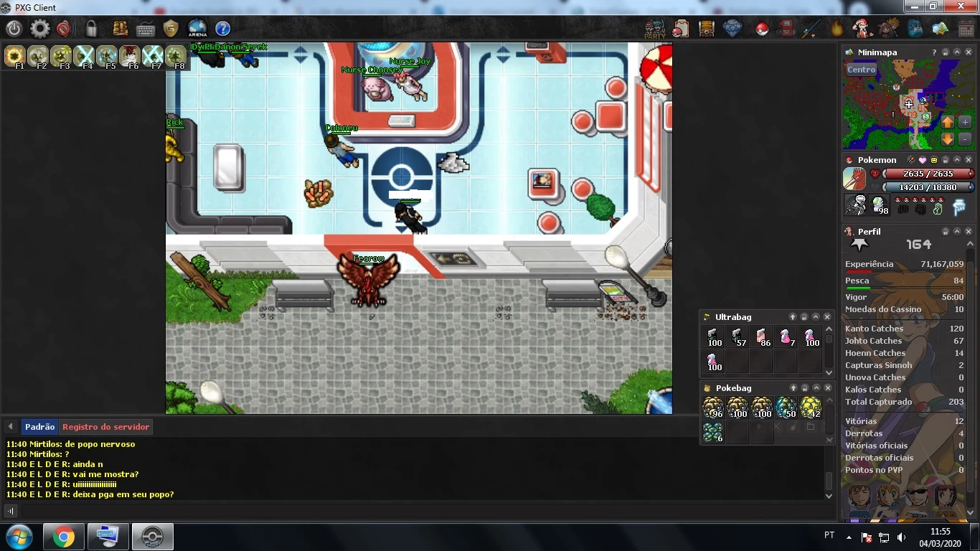Viewport: 980px width, 551px height.
Task: Toggle the Perfil panel lock
Action: point(946,232)
